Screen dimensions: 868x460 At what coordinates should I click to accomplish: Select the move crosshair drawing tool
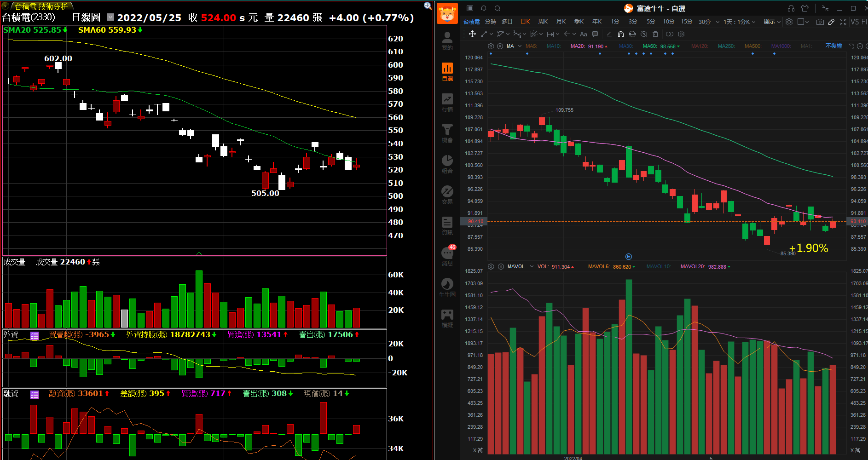[x=472, y=34]
